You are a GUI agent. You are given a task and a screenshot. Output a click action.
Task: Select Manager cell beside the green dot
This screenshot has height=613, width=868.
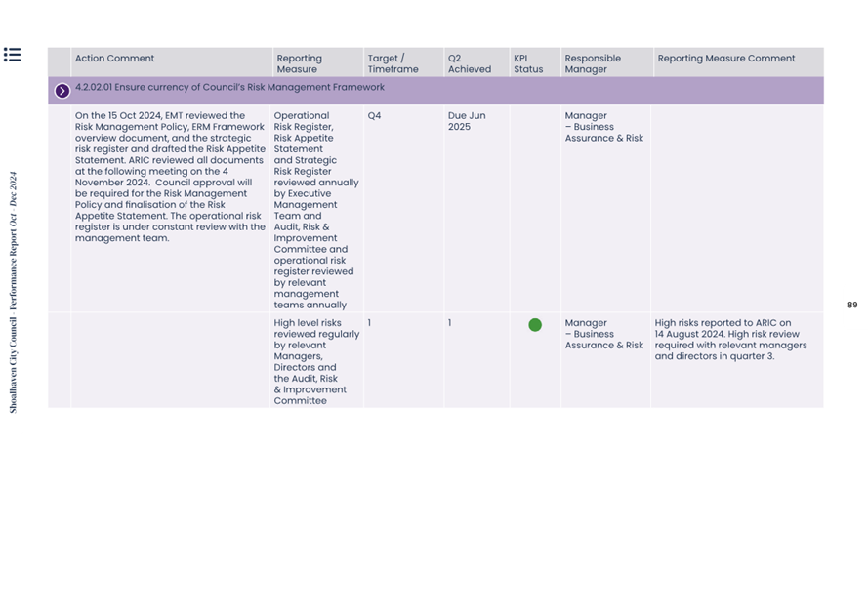603,334
